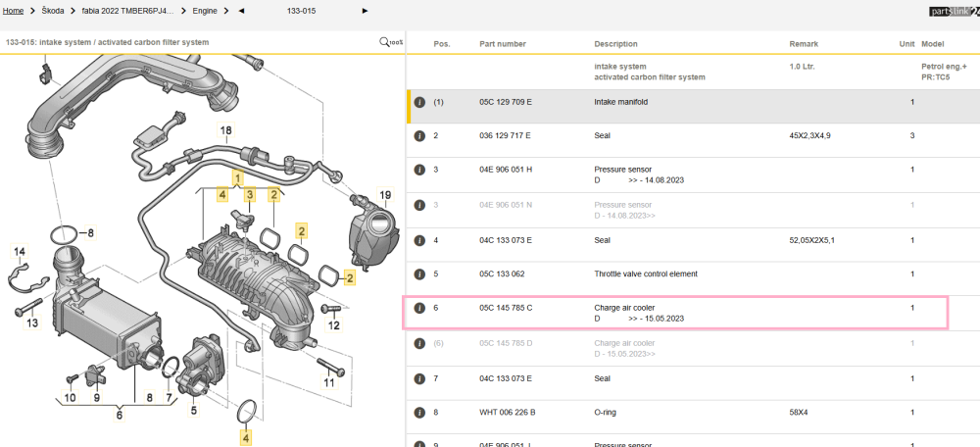
Task: Expand illustration selector 133-015
Action: (301, 11)
